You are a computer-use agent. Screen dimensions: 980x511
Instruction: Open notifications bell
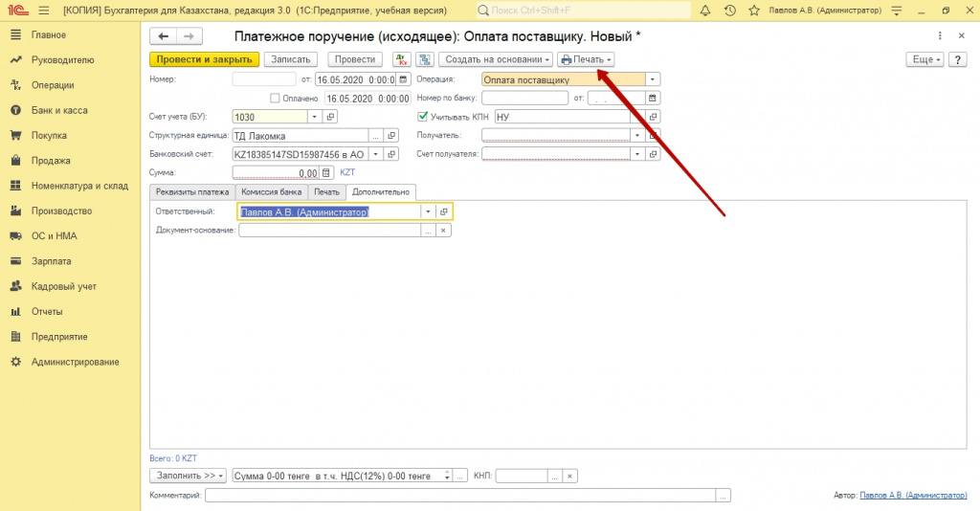705,11
